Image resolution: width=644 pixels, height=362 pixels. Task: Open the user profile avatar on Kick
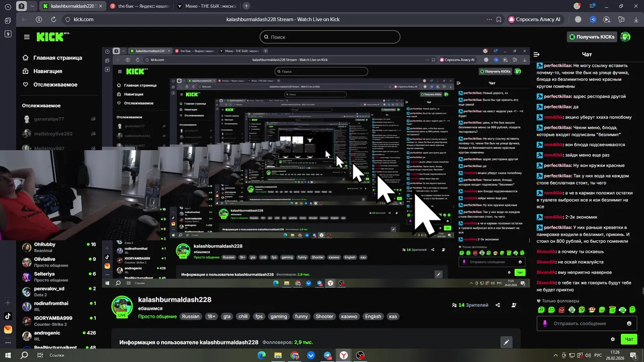pyautogui.click(x=625, y=37)
